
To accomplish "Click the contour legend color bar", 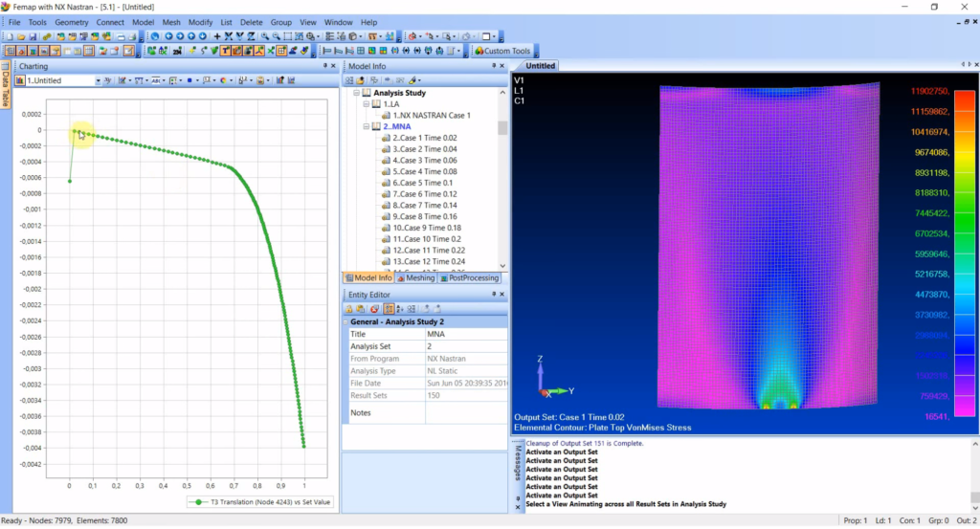I will pyautogui.click(x=965, y=253).
